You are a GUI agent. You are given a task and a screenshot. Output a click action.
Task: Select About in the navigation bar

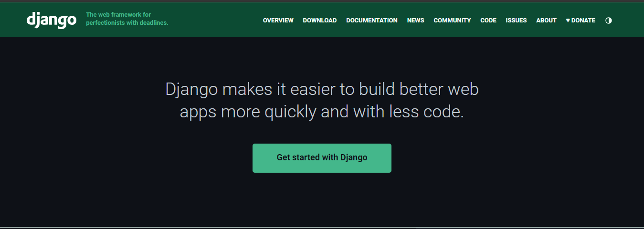point(546,21)
